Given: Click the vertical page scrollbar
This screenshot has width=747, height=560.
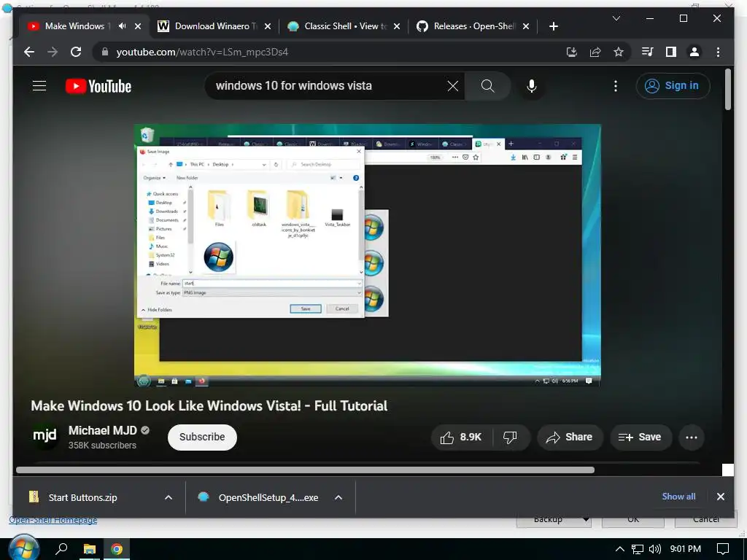Looking at the screenshot, I should 727,90.
